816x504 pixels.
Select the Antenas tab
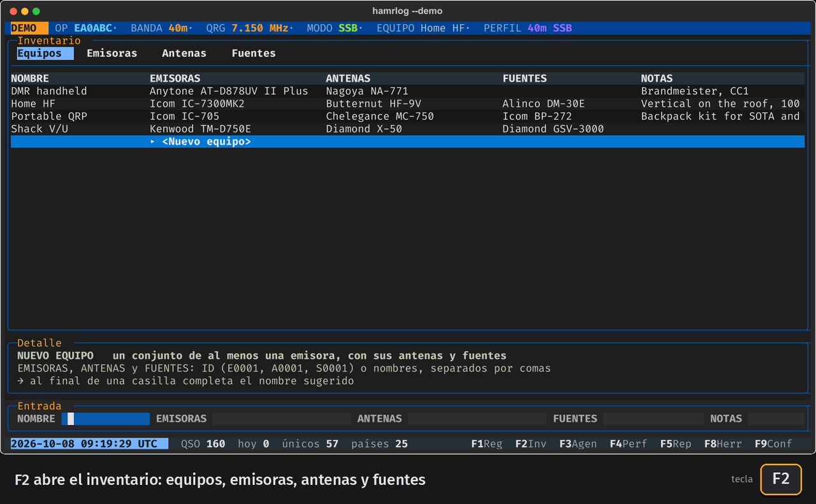pos(184,54)
